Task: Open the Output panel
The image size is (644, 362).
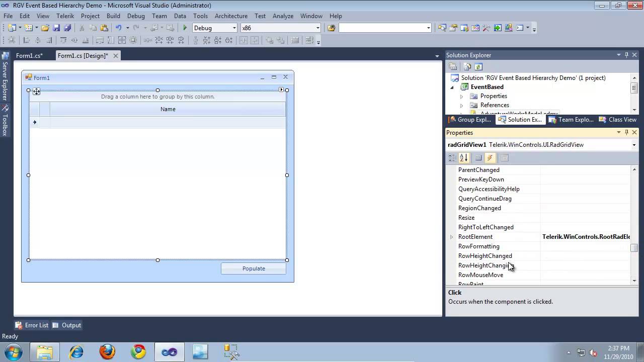Action: 66,325
